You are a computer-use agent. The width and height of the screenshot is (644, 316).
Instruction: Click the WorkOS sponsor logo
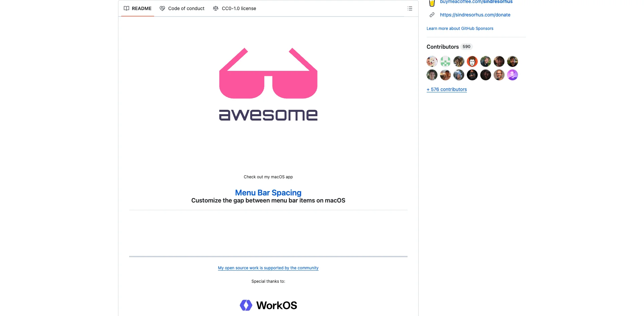coord(268,305)
